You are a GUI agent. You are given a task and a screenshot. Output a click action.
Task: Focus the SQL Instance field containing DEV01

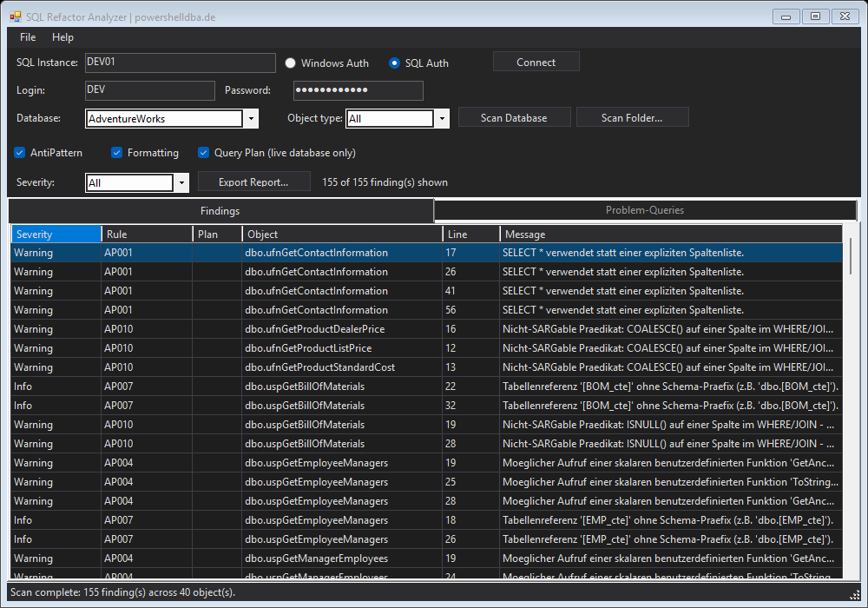point(180,63)
